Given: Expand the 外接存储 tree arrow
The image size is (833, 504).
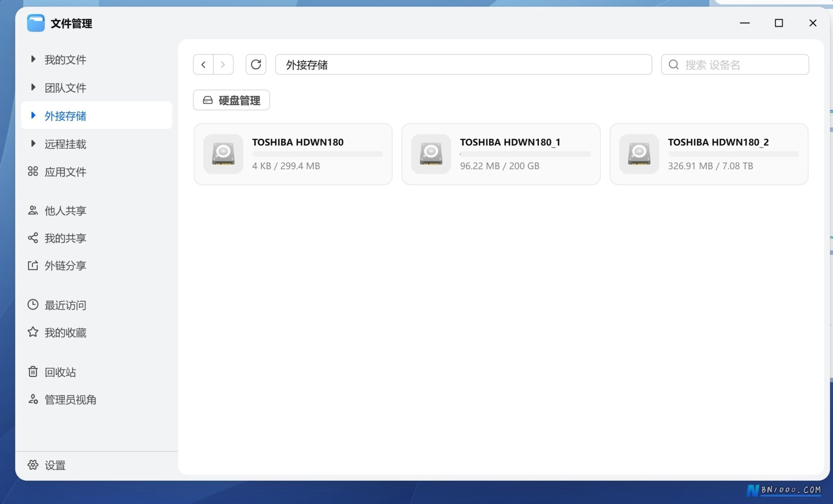Looking at the screenshot, I should [x=33, y=116].
